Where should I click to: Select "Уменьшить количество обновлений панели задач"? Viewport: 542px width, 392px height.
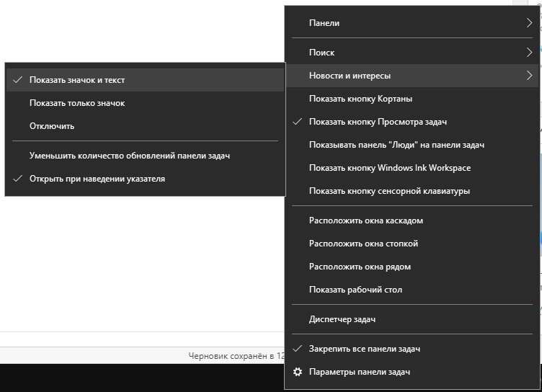coord(129,155)
